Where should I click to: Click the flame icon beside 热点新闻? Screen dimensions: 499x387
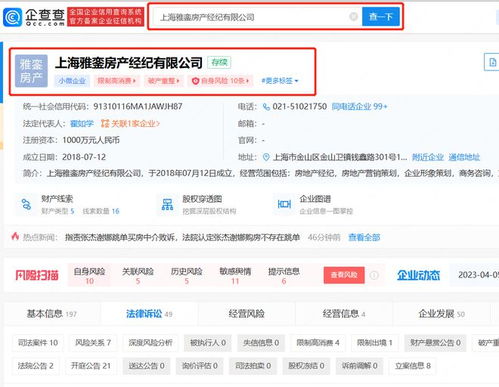point(15,236)
